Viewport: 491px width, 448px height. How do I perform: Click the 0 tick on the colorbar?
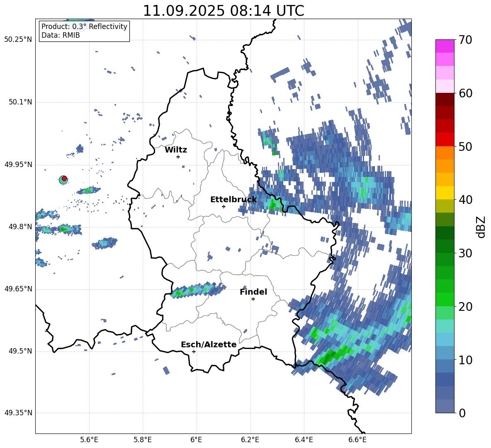coord(462,413)
